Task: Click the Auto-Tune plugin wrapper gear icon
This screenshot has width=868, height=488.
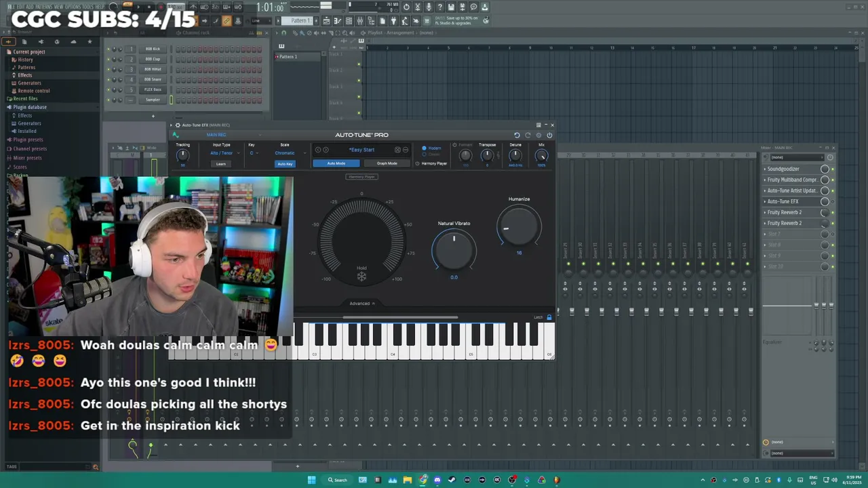Action: tap(178, 125)
